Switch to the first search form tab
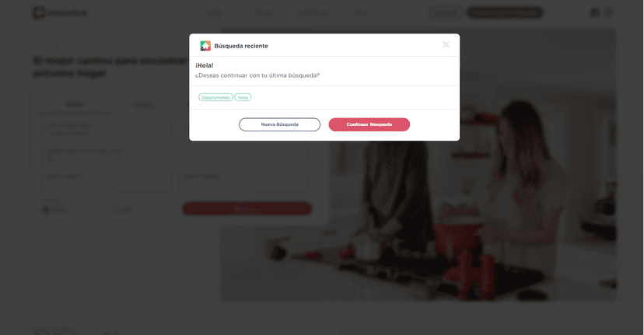 [75, 105]
